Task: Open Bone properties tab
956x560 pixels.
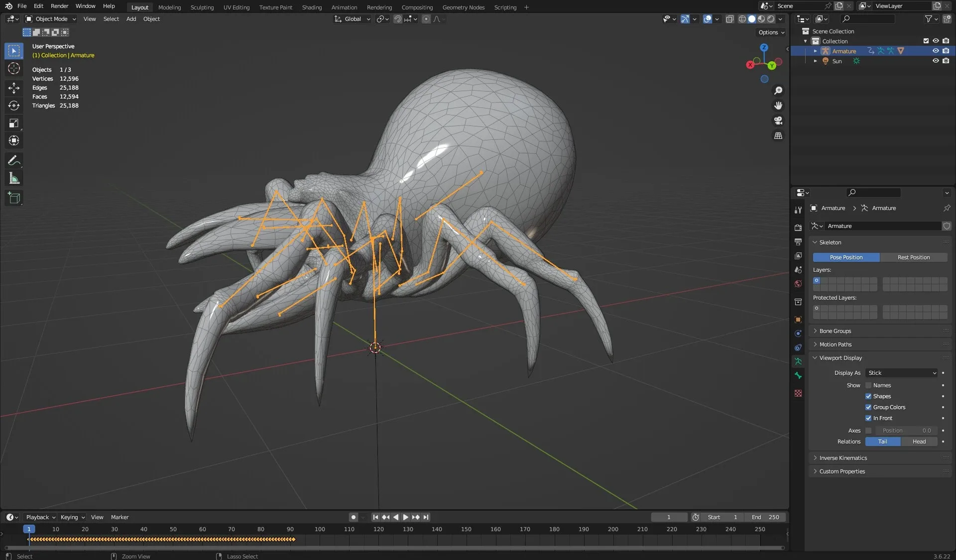Action: pyautogui.click(x=798, y=375)
